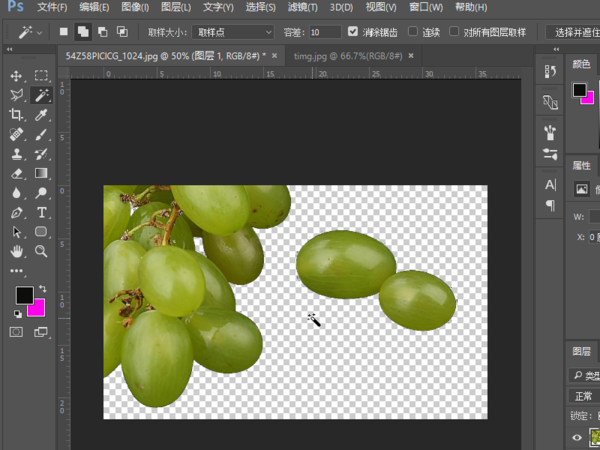
Task: Open the Edit Toolbar three-dots button
Action: point(16,271)
